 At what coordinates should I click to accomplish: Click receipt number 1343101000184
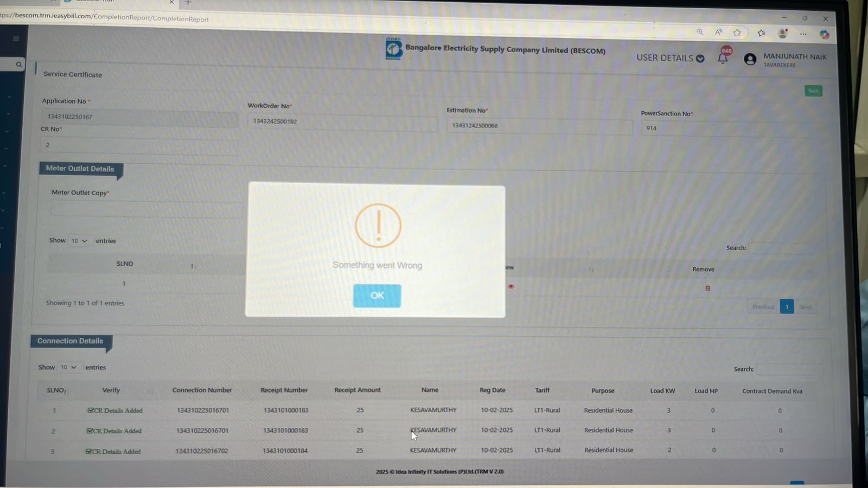(285, 451)
